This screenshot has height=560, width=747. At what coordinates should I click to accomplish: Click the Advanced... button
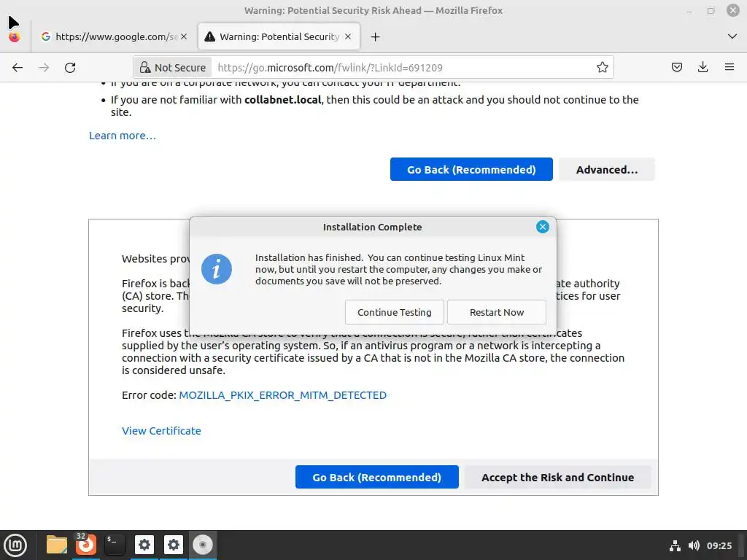point(606,169)
